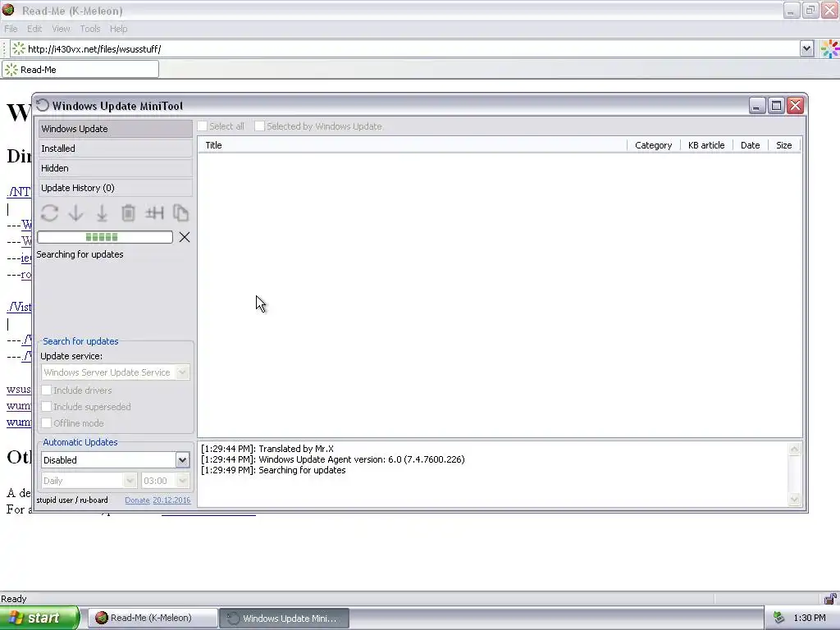Click the refresh/check for updates icon
Viewport: 840px width, 630px height.
(x=49, y=213)
